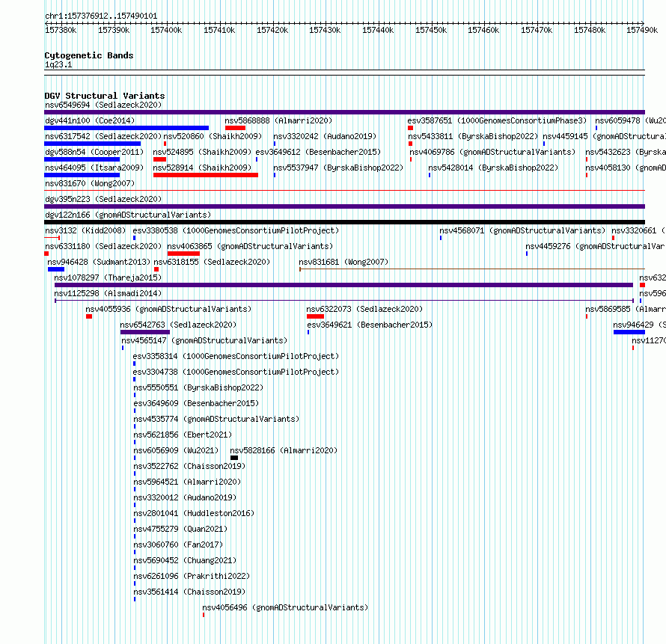Select the red bar under nsv524895 (Shaikh2009)
Viewport: 666px width, 644px height.
pos(159,159)
